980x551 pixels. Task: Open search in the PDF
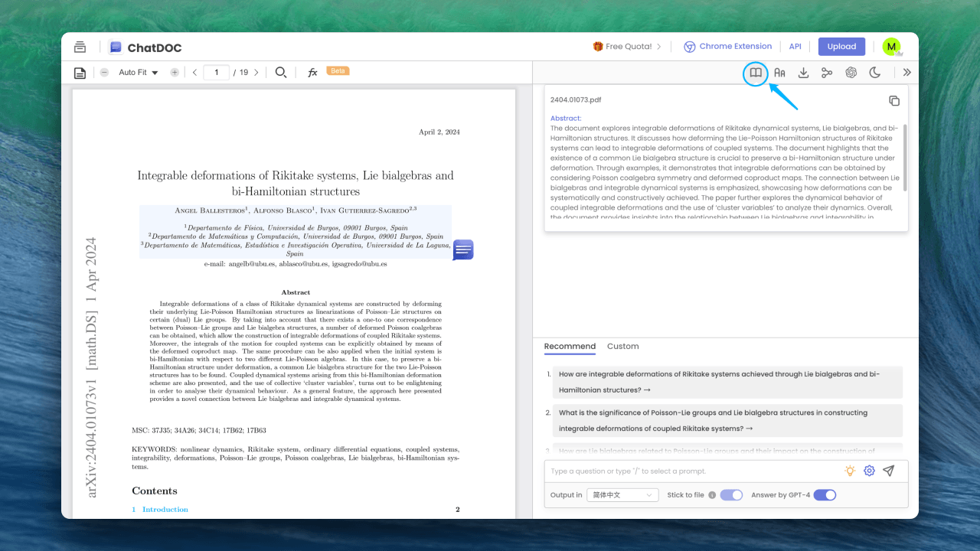pyautogui.click(x=281, y=73)
